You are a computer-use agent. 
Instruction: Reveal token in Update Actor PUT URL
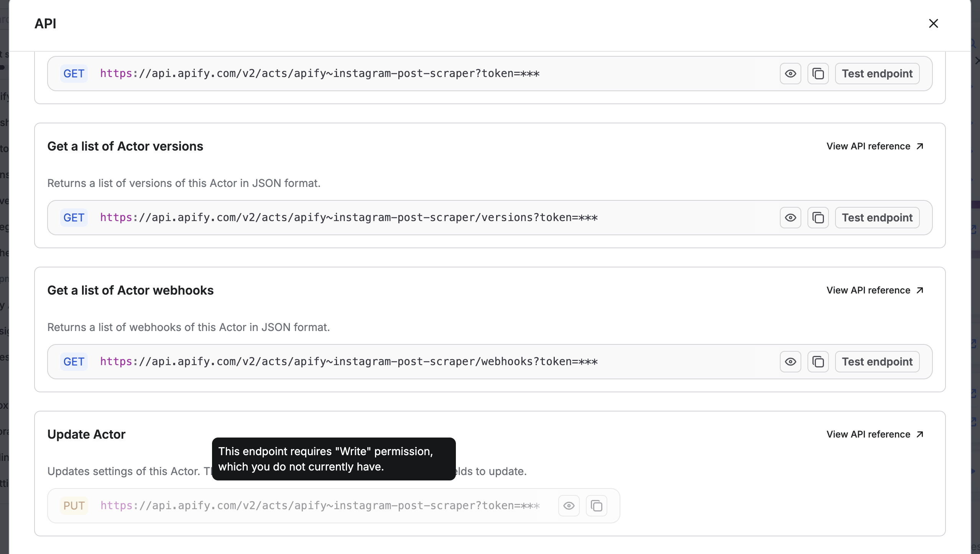point(569,506)
